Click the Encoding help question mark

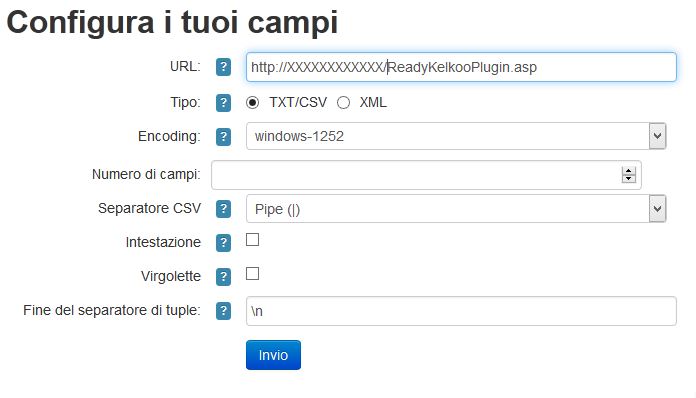point(223,137)
